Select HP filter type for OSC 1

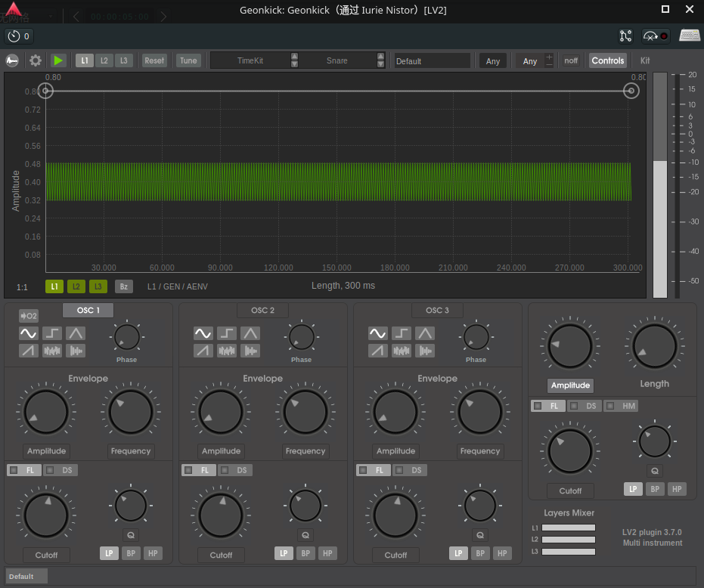pos(153,553)
